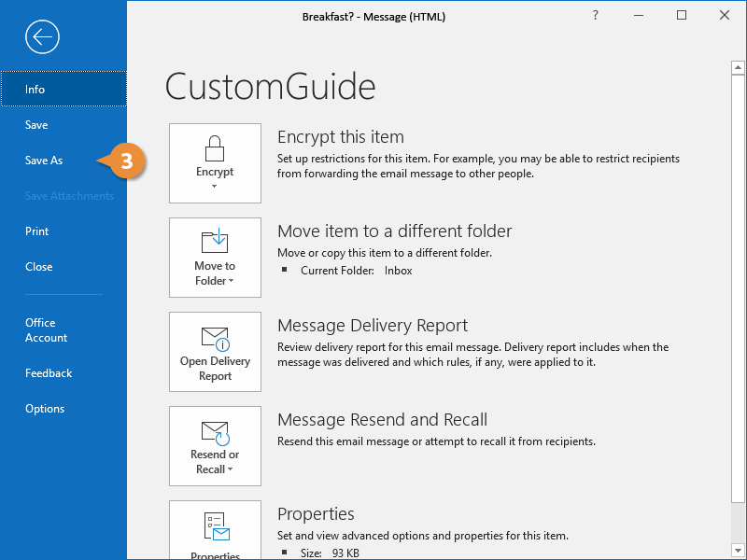Image resolution: width=747 pixels, height=560 pixels.
Task: Click 'Move item to a different folder' heading
Action: [x=394, y=231]
